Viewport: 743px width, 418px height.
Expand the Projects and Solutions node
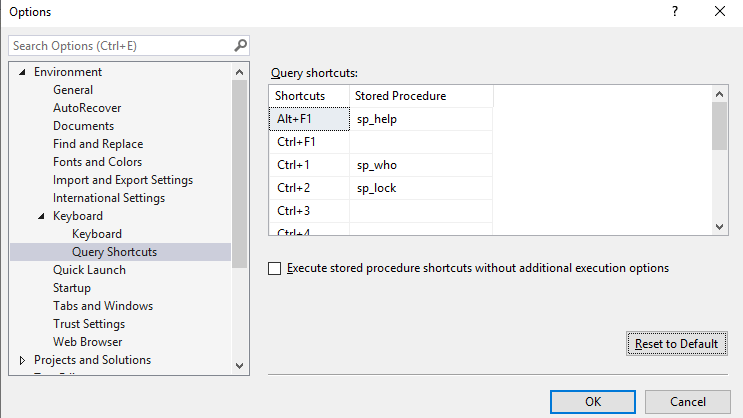click(23, 360)
